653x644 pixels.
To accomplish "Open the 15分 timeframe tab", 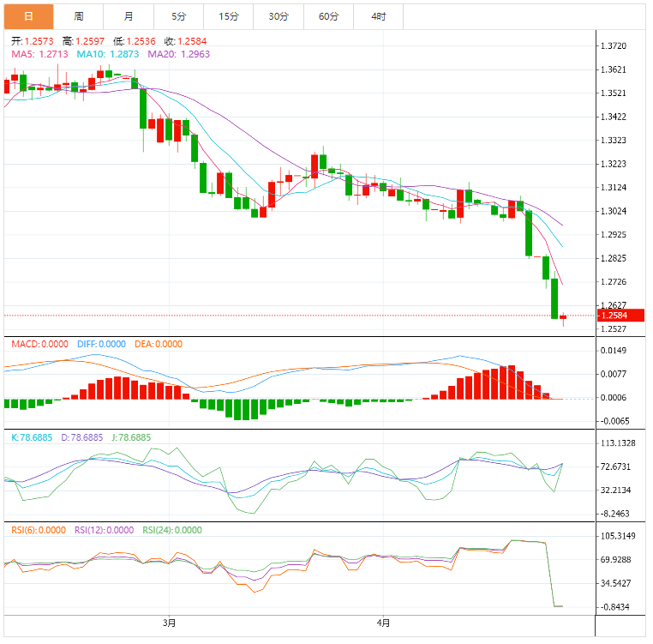I will pos(229,16).
